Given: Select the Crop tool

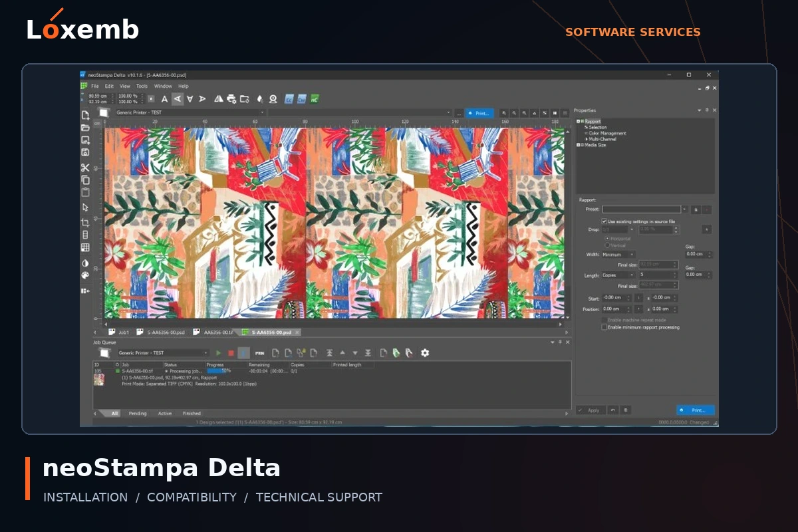Looking at the screenshot, I should click(85, 223).
